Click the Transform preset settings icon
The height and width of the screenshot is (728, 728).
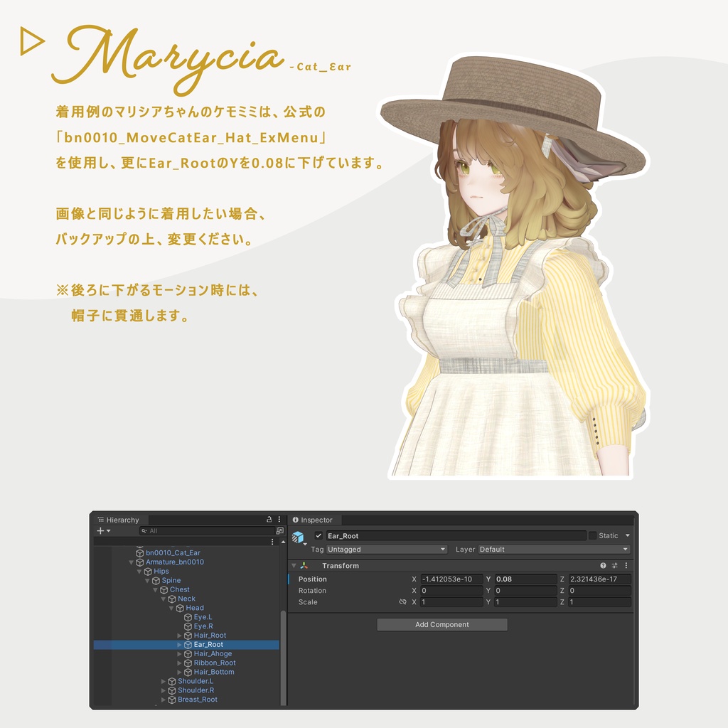click(614, 565)
